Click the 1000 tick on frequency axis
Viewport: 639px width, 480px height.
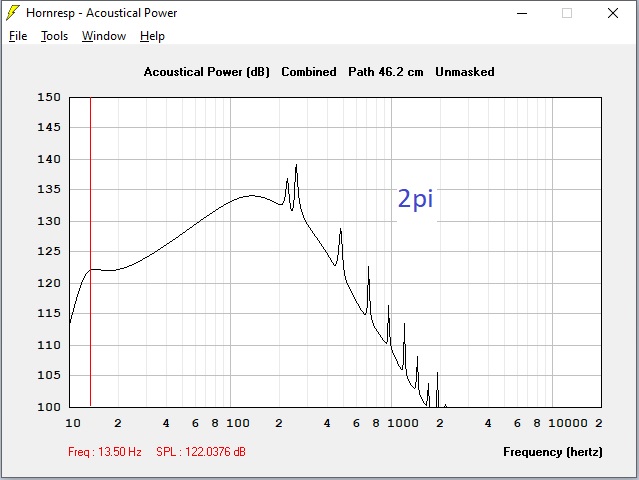(403, 423)
